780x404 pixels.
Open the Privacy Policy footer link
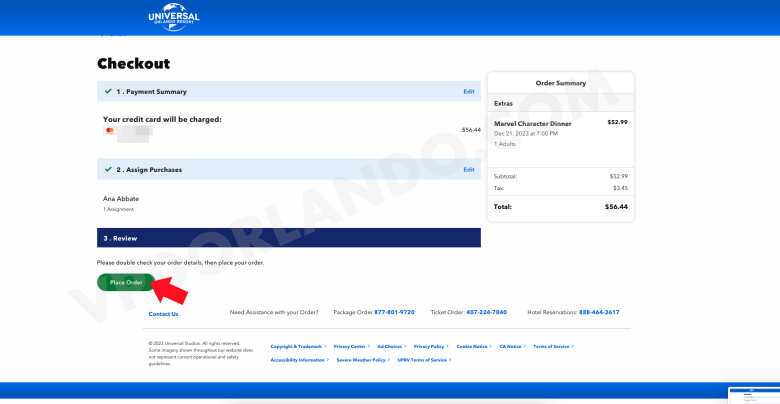(x=431, y=346)
